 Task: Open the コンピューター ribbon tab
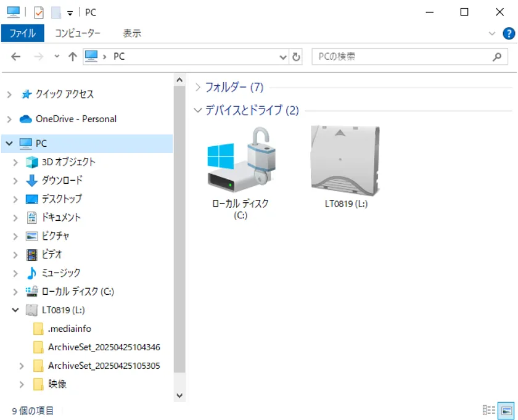pyautogui.click(x=78, y=33)
